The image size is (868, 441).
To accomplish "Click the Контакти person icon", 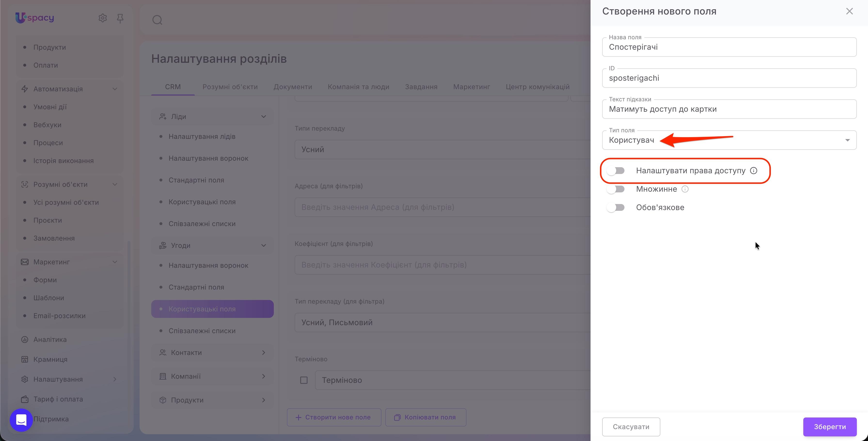I will click(163, 353).
